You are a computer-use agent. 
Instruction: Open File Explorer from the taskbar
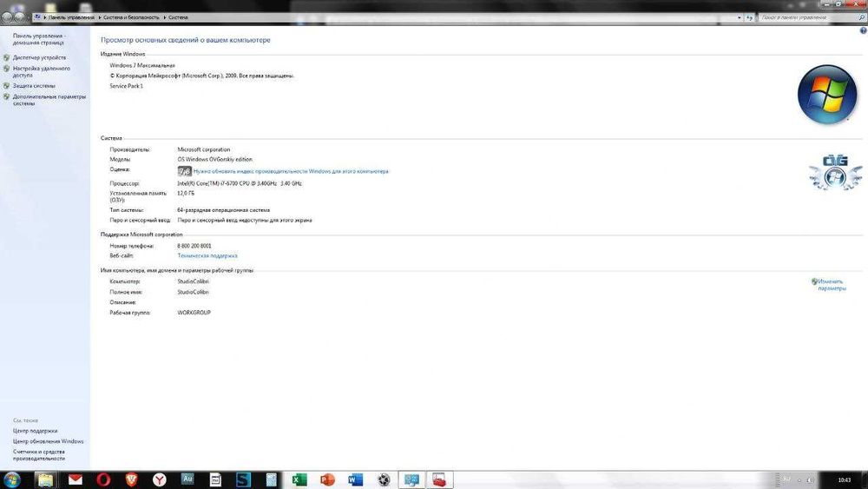click(45, 479)
